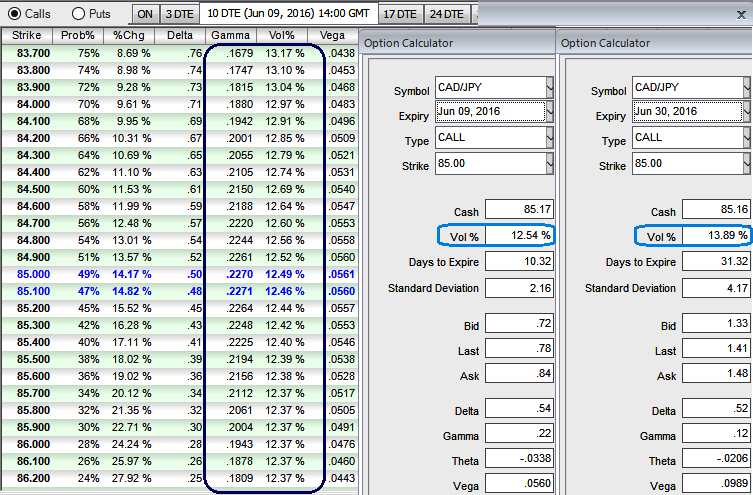Click the Vol % field showing 12.54 %
The width and height of the screenshot is (753, 495).
[x=519, y=235]
